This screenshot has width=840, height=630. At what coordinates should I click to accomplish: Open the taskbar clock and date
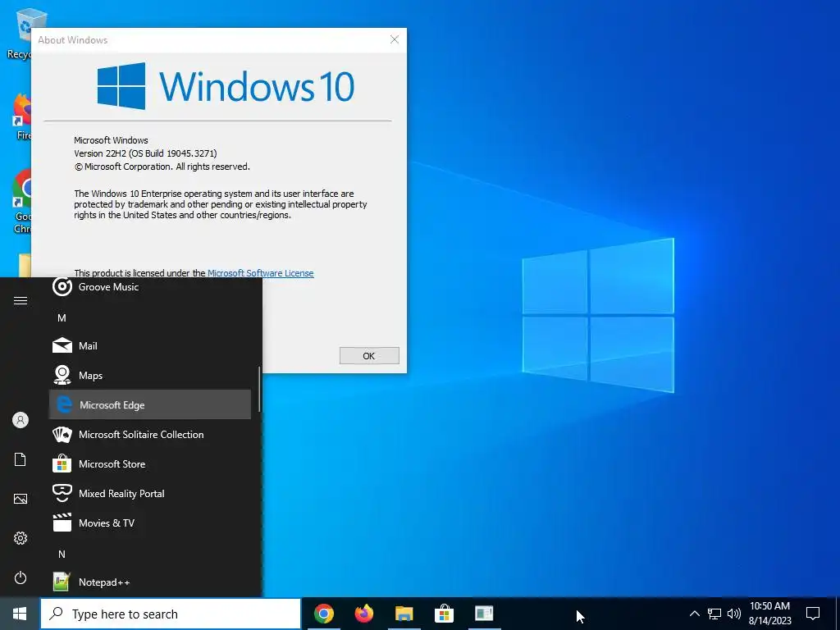pos(769,614)
